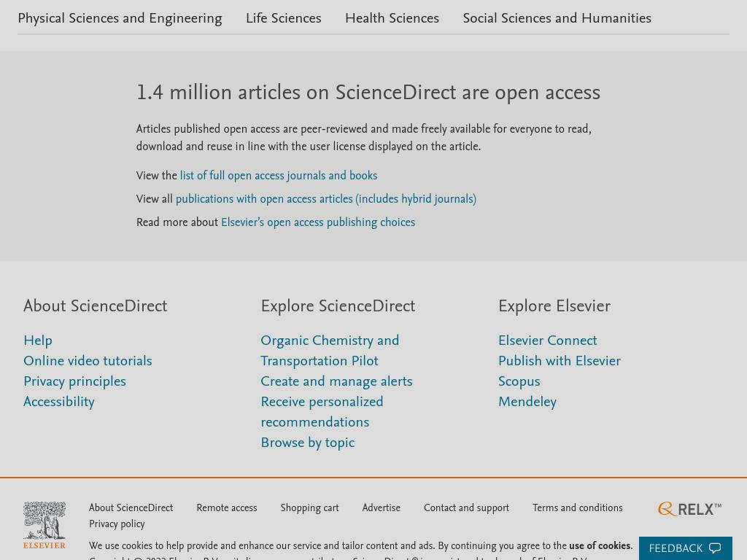
Task: Visit Publish with Elsevier
Action: (x=560, y=361)
